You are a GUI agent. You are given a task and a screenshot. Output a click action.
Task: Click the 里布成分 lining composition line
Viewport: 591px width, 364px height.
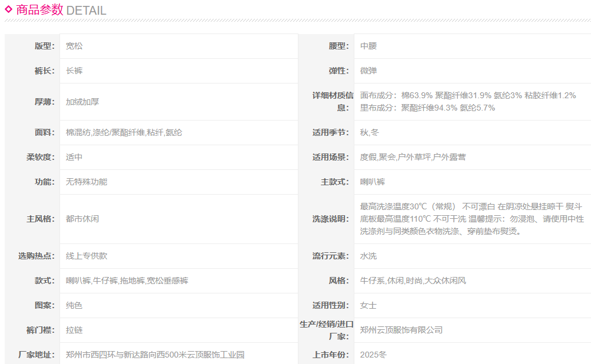click(427, 108)
